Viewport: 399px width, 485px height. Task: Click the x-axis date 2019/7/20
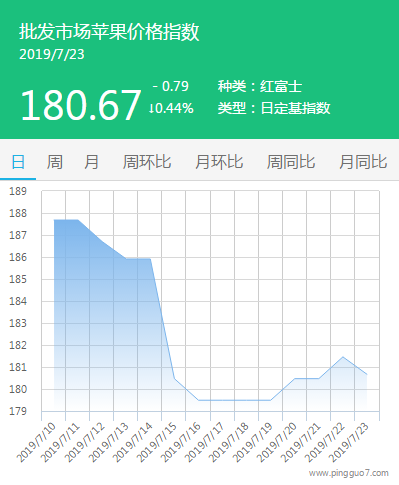coord(277,442)
